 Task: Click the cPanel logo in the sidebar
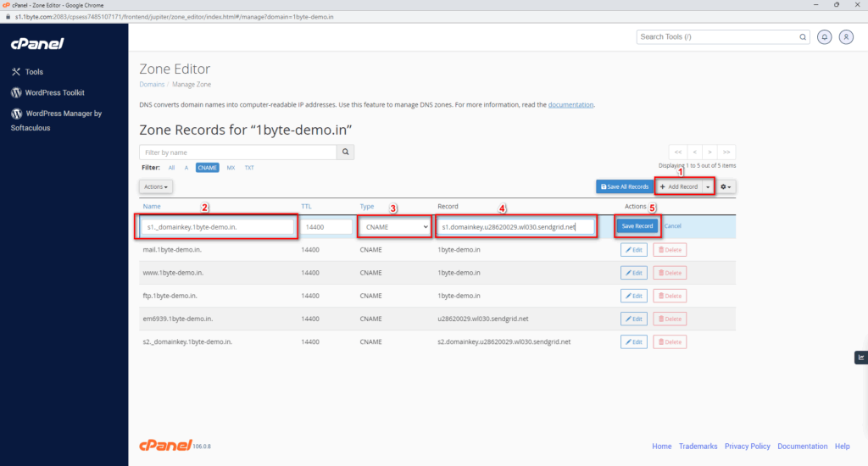(37, 44)
